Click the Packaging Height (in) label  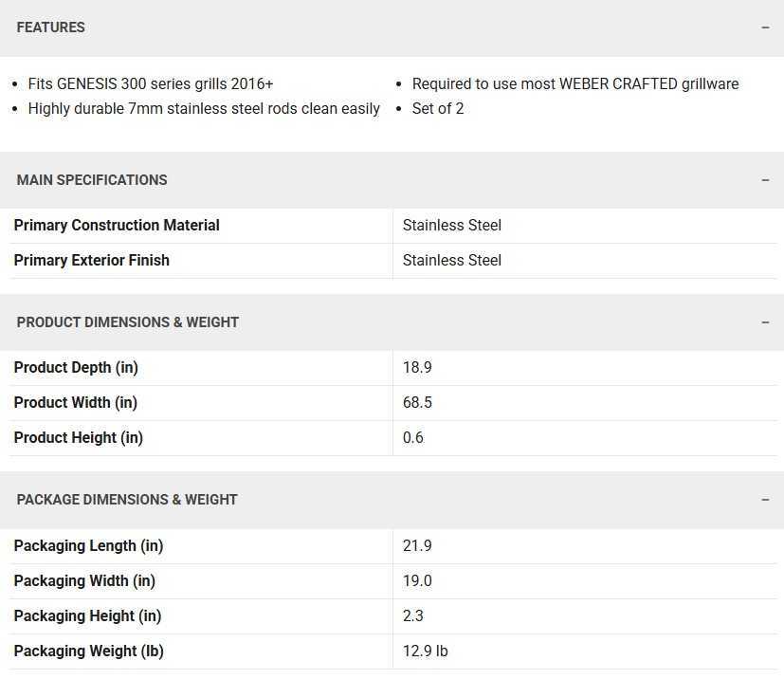(x=87, y=616)
